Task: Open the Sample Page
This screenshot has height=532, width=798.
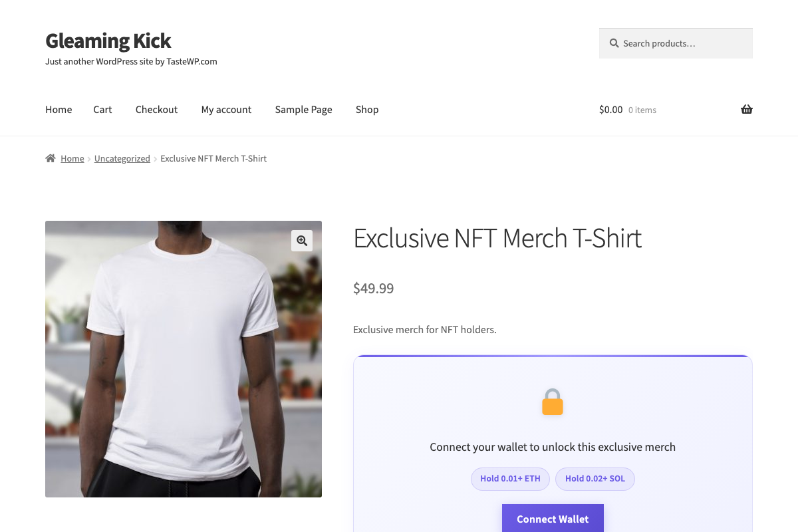Action: tap(303, 109)
